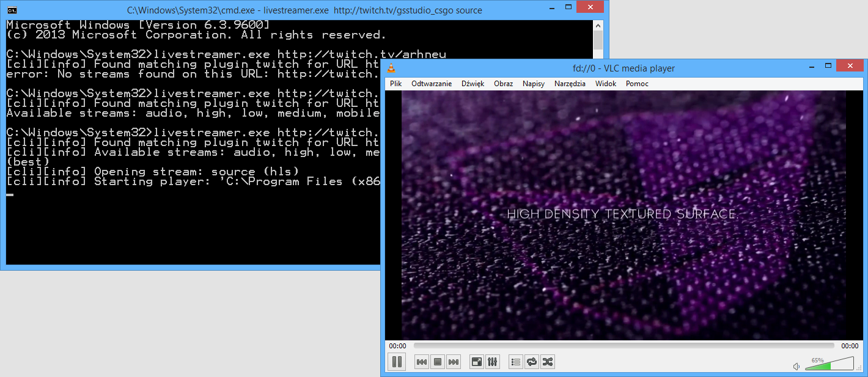Click the 'fd://0 - VLC media player' title
Screen dimensions: 868x377
coord(622,68)
